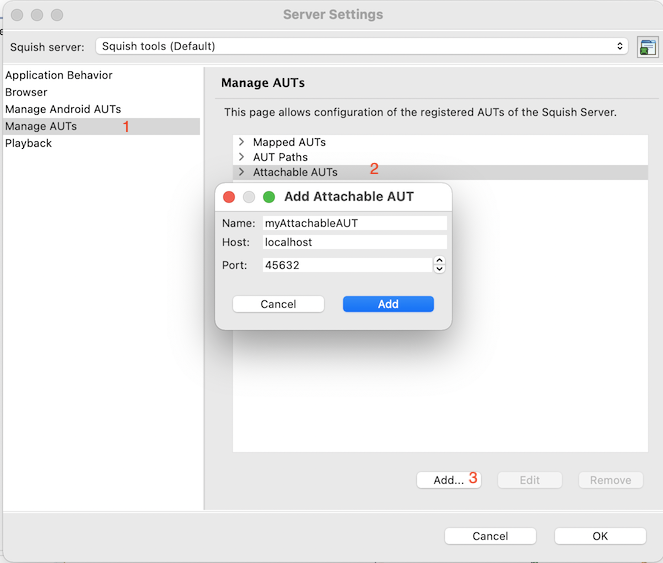Click OK in Server Settings
This screenshot has height=563, width=663.
tap(600, 536)
